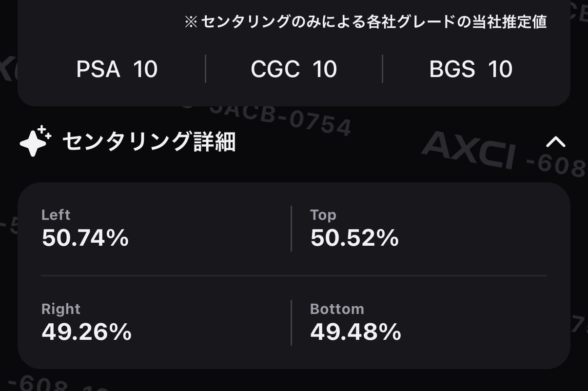Click the BGS label text
The image size is (588, 391).
452,69
